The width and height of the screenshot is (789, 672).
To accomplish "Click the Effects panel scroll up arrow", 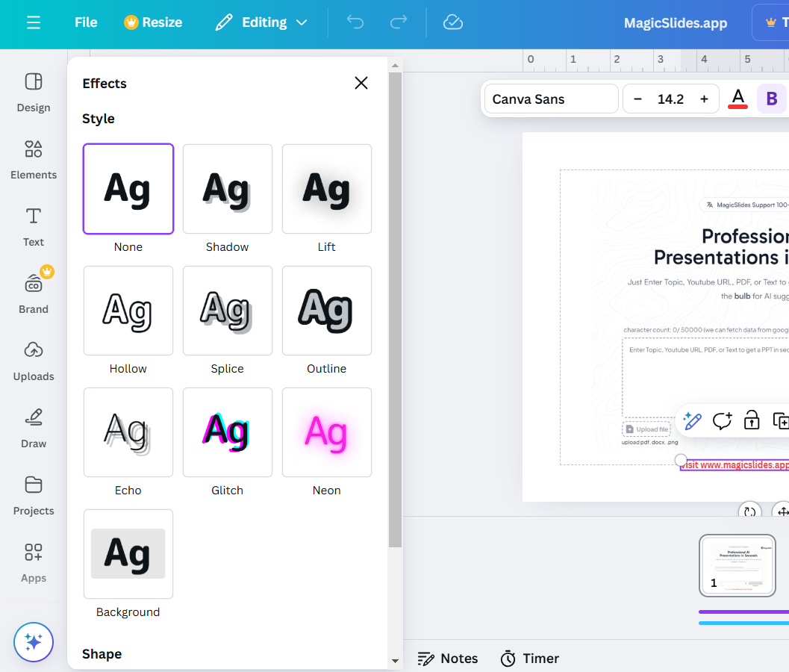I will click(395, 66).
